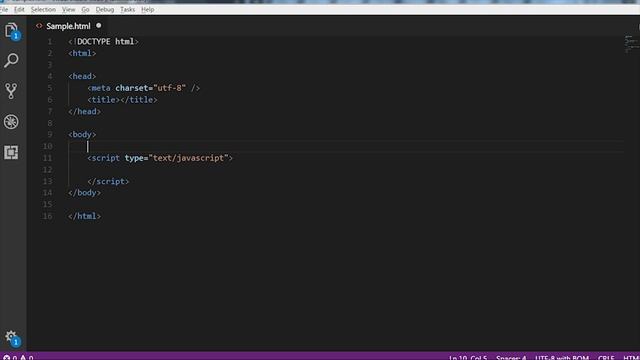Click the opening body tag on line 9
This screenshot has height=360, width=640.
coord(82,134)
